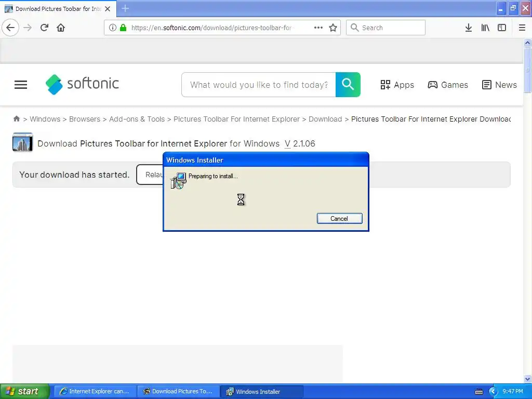Image resolution: width=532 pixels, height=399 pixels.
Task: Click the browser Search field
Action: 385,28
